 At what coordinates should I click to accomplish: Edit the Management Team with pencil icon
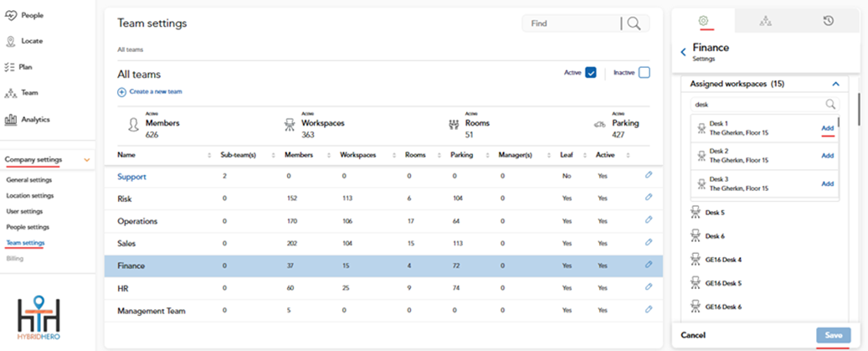point(649,309)
